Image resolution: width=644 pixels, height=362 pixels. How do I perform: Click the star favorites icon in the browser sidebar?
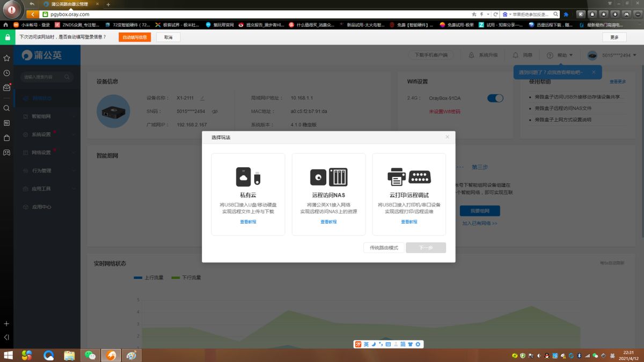[x=6, y=58]
